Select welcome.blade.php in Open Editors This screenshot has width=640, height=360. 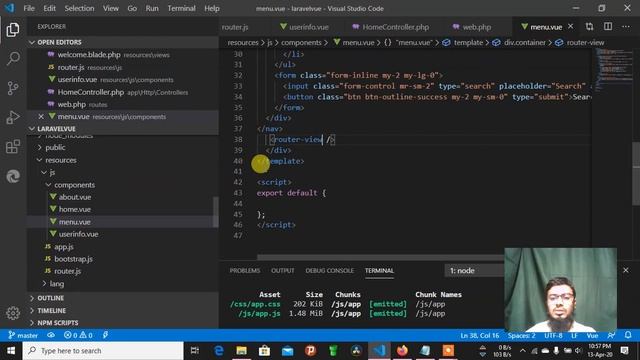click(x=89, y=55)
